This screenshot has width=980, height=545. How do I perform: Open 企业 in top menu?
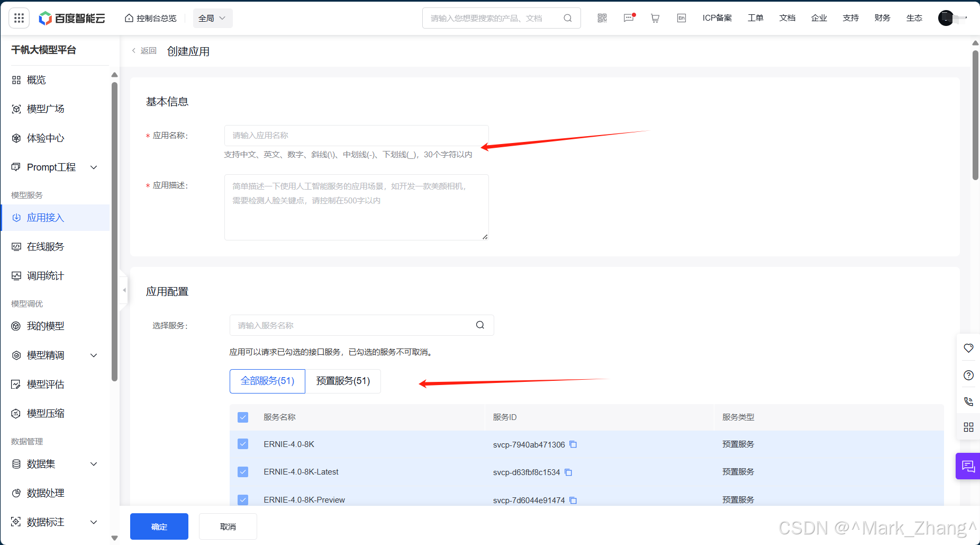(x=819, y=18)
